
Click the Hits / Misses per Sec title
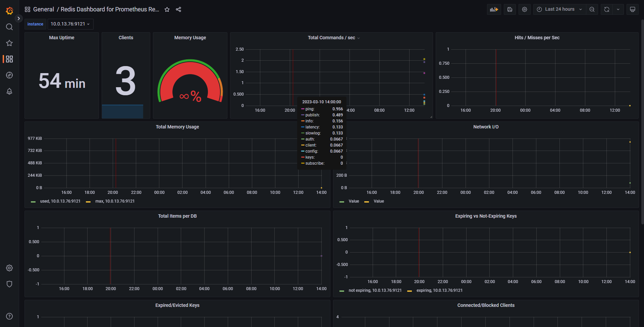(537, 38)
